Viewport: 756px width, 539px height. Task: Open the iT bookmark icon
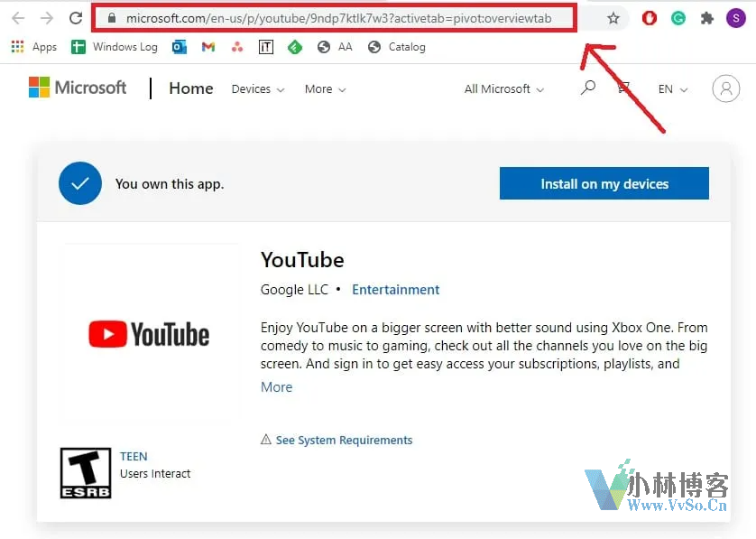click(x=266, y=47)
